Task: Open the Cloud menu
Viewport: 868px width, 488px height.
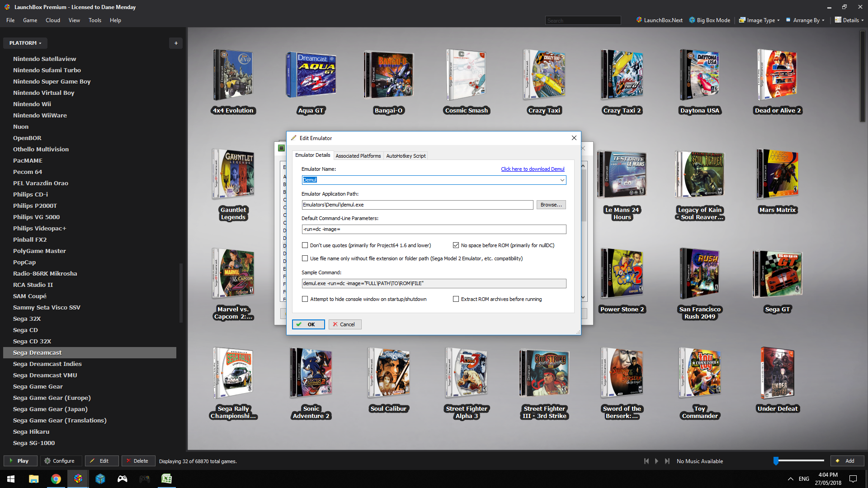Action: [x=52, y=20]
